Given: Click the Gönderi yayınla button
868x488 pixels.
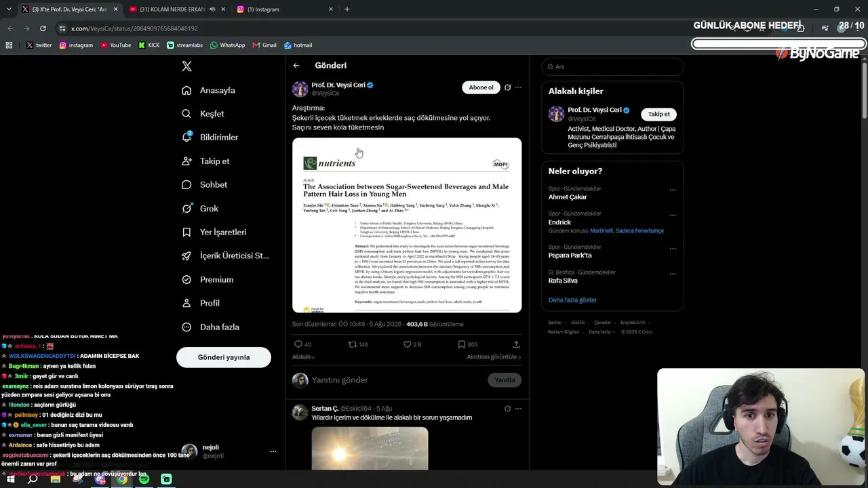Looking at the screenshot, I should point(224,357).
